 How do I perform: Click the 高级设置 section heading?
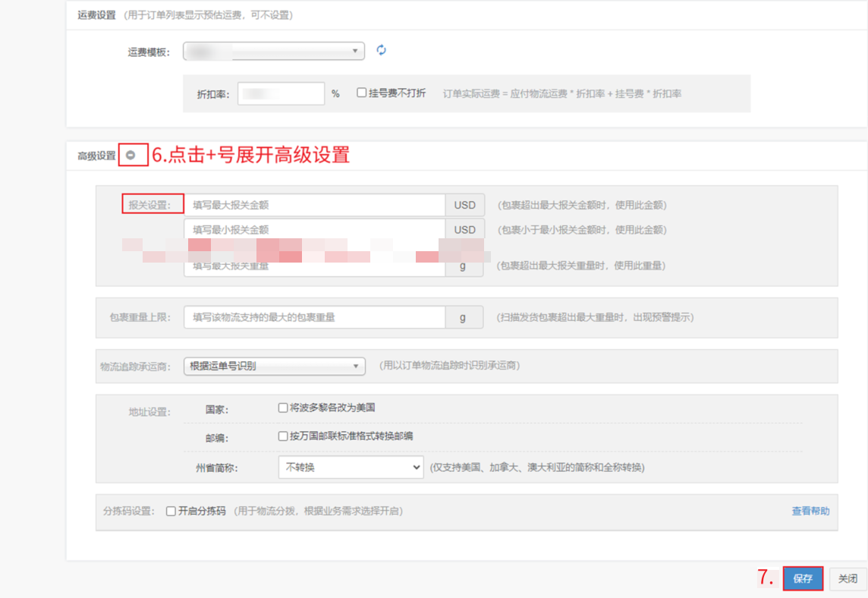96,156
